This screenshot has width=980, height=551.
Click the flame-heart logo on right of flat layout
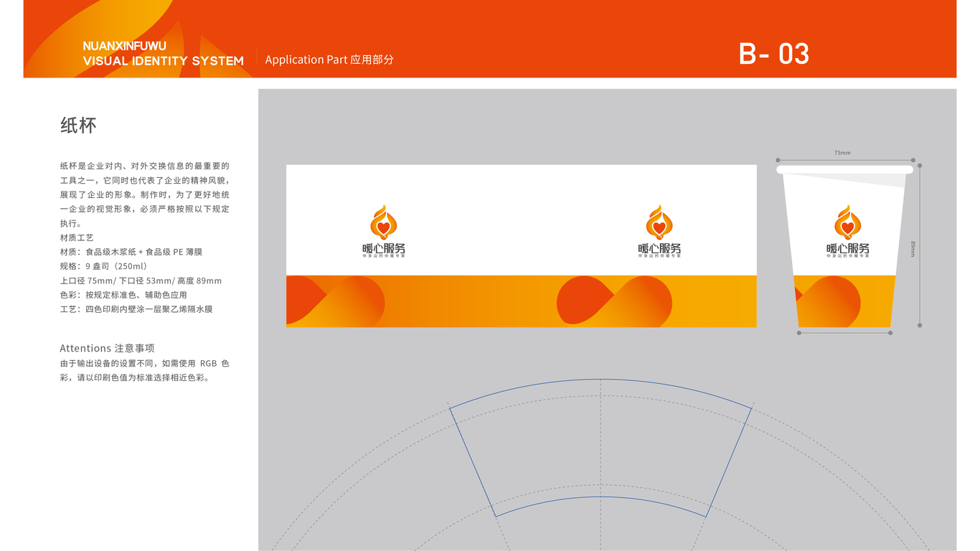pyautogui.click(x=659, y=222)
